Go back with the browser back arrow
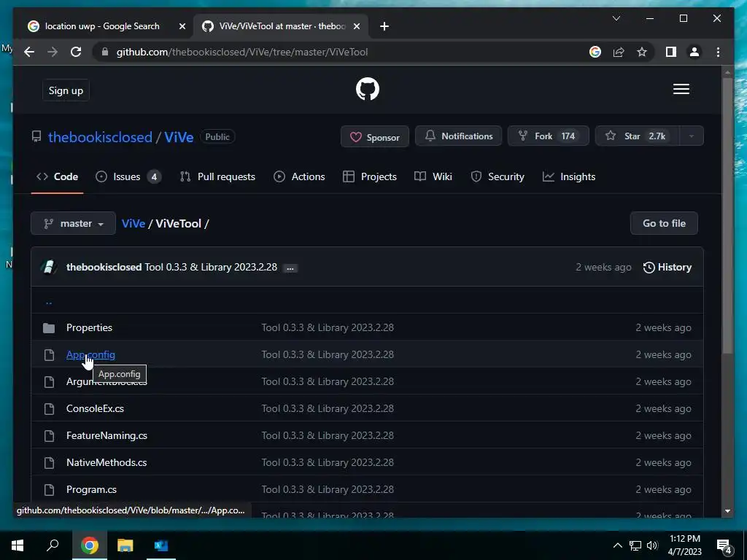 point(29,52)
